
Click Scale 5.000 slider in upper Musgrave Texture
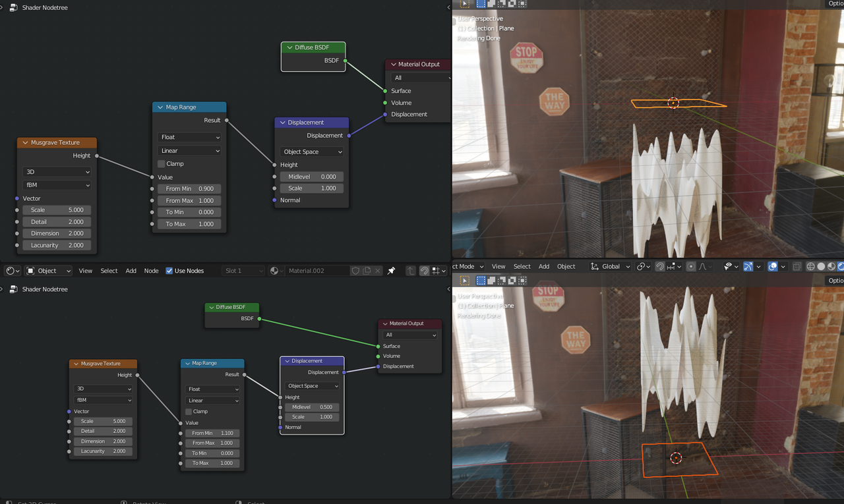coord(57,210)
